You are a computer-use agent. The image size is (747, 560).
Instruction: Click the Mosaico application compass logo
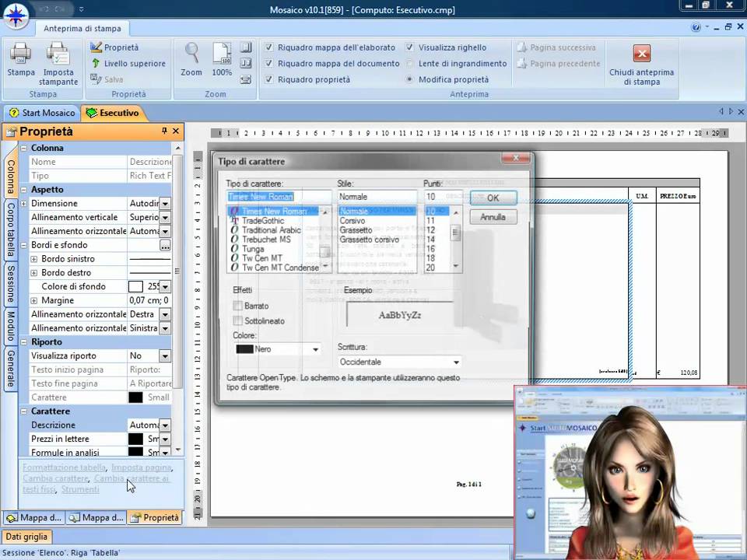tap(16, 16)
